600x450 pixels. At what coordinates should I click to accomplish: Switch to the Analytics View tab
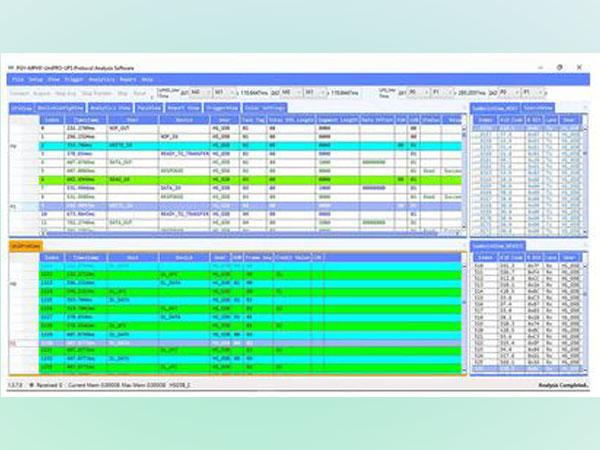point(110,105)
